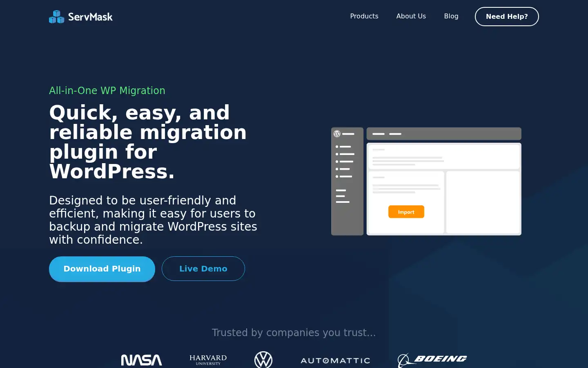Click the WordPress logo in the illustration sidebar
588x368 pixels.
coord(337,134)
